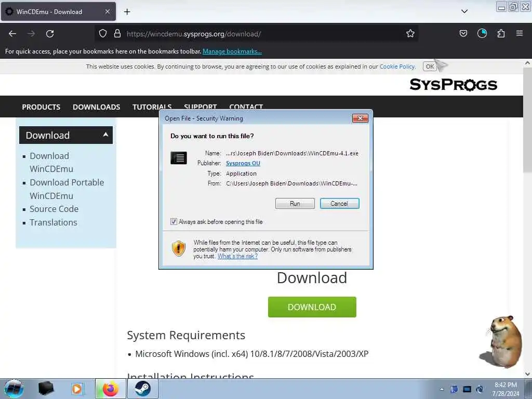This screenshot has height=399, width=532.
Task: Open the Manage bookmarks link
Action: click(232, 51)
